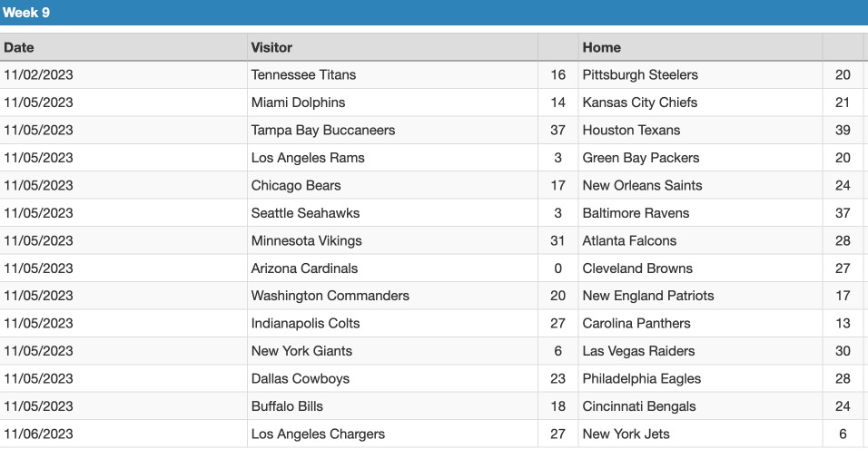Select the 11/06/2023 date cell
The width and height of the screenshot is (868, 449).
(123, 434)
